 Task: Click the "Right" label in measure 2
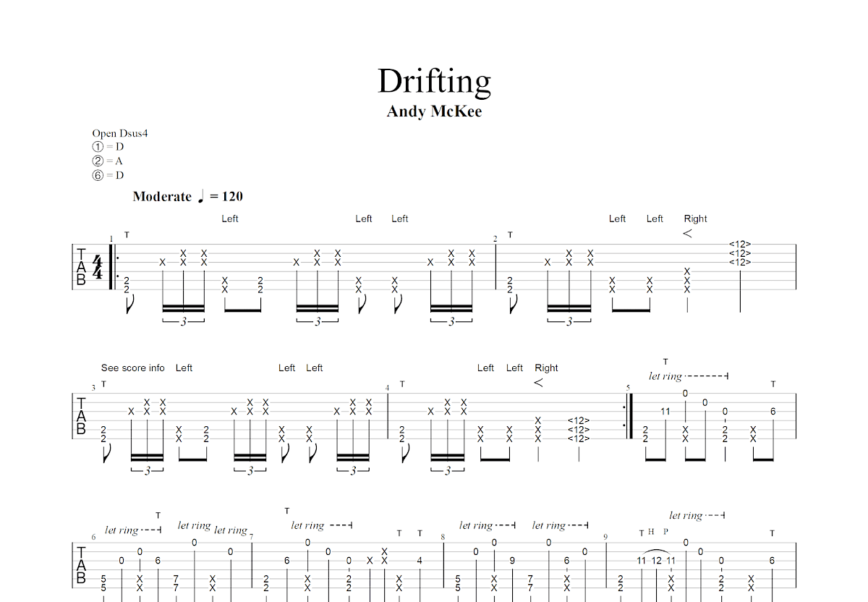696,219
